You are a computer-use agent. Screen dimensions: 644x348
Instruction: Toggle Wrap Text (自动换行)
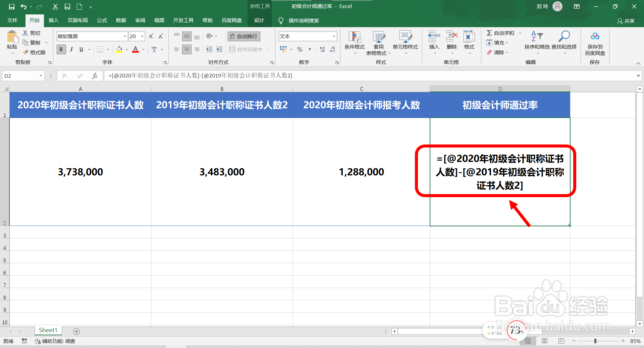coord(244,36)
